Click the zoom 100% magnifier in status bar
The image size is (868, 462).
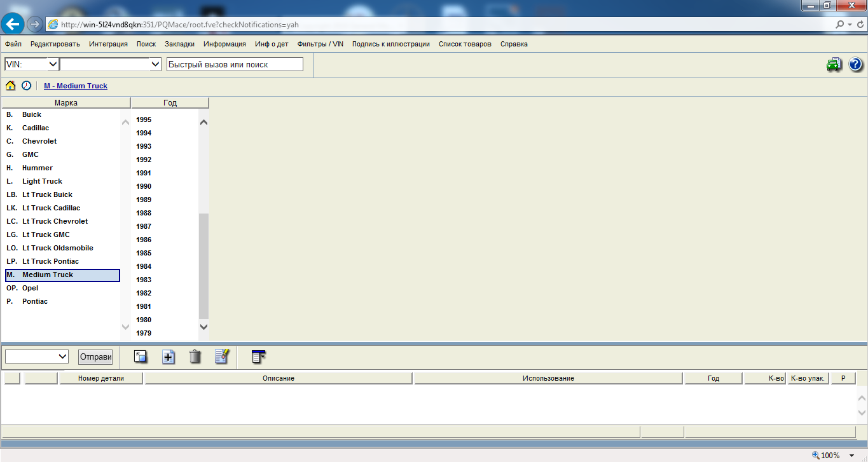click(x=816, y=455)
